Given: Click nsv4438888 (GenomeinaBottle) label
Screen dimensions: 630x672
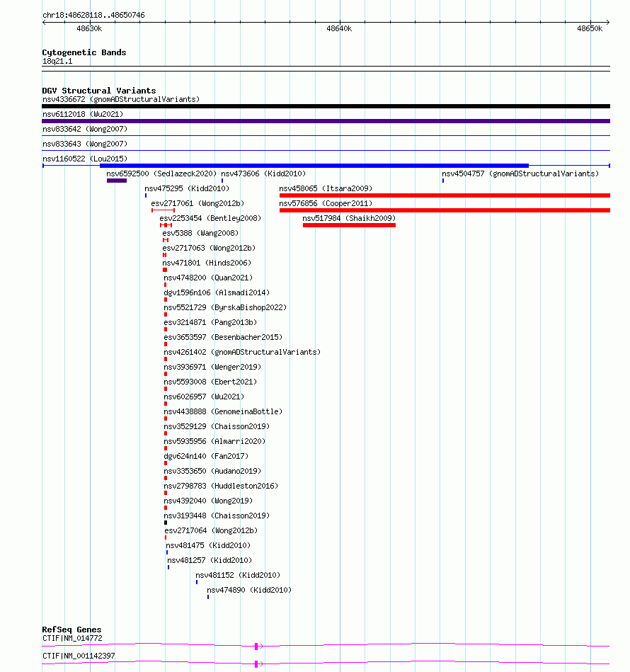Looking at the screenshot, I should click(223, 411).
